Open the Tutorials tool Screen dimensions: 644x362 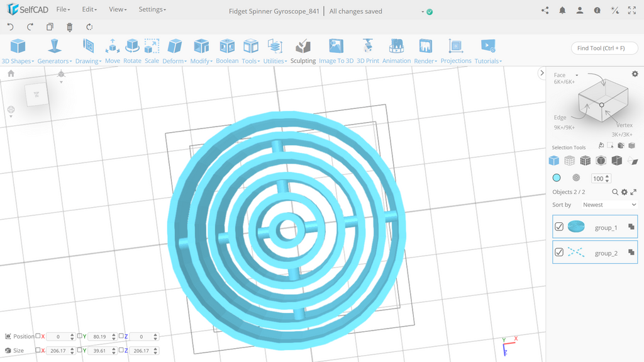click(x=488, y=51)
